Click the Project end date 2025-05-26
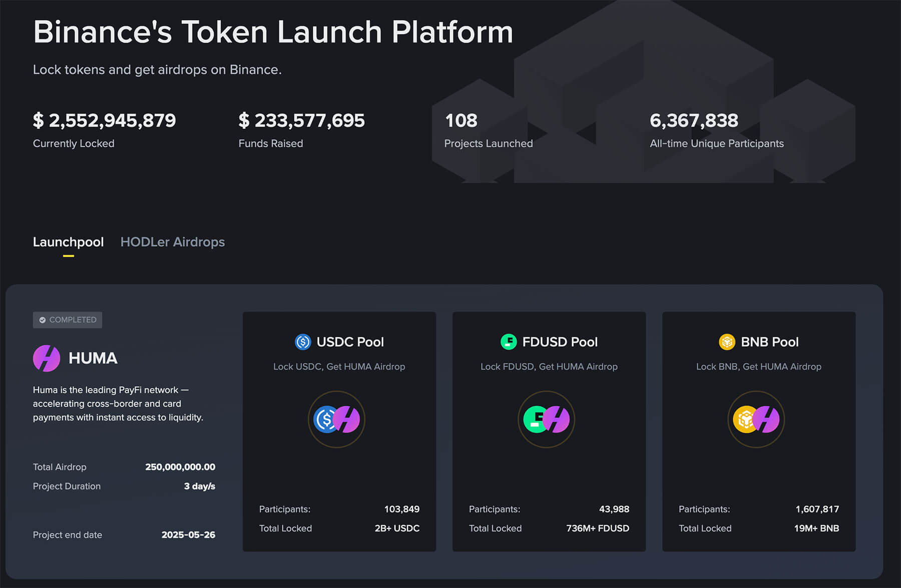Viewport: 901px width, 588px height. point(188,535)
